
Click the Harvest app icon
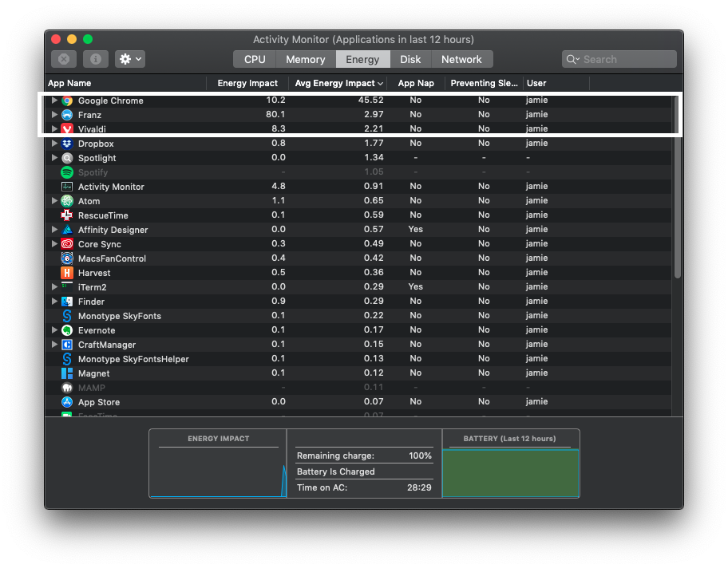click(67, 274)
